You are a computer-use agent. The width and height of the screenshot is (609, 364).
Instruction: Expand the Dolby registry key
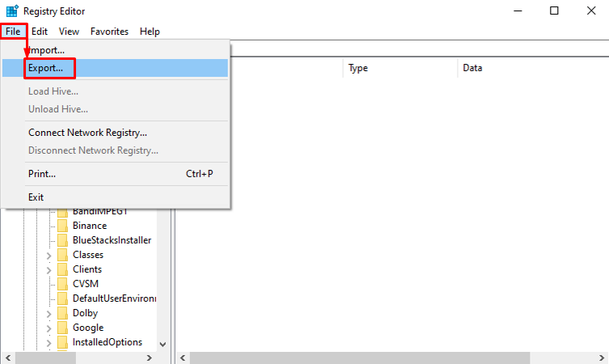(49, 313)
